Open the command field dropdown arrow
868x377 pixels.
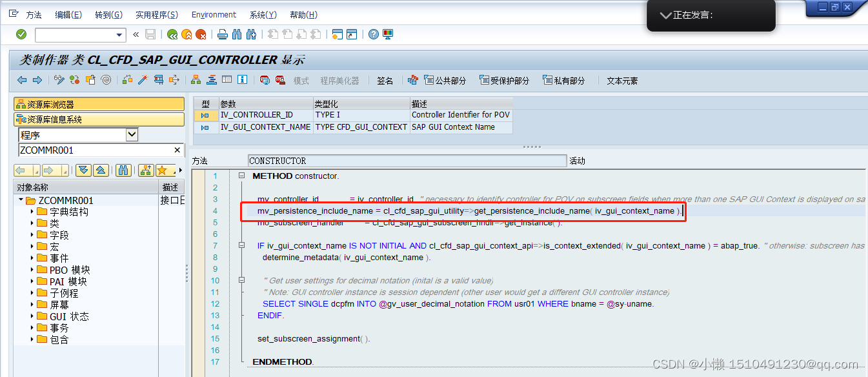tap(119, 35)
